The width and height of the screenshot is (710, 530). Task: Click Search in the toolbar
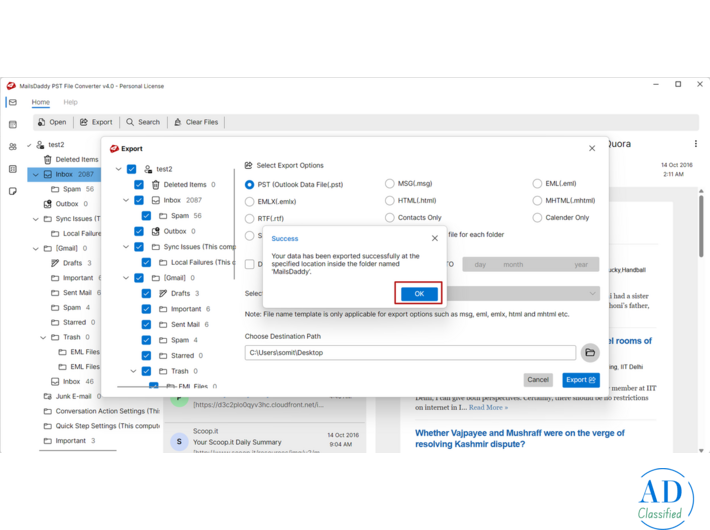click(143, 122)
